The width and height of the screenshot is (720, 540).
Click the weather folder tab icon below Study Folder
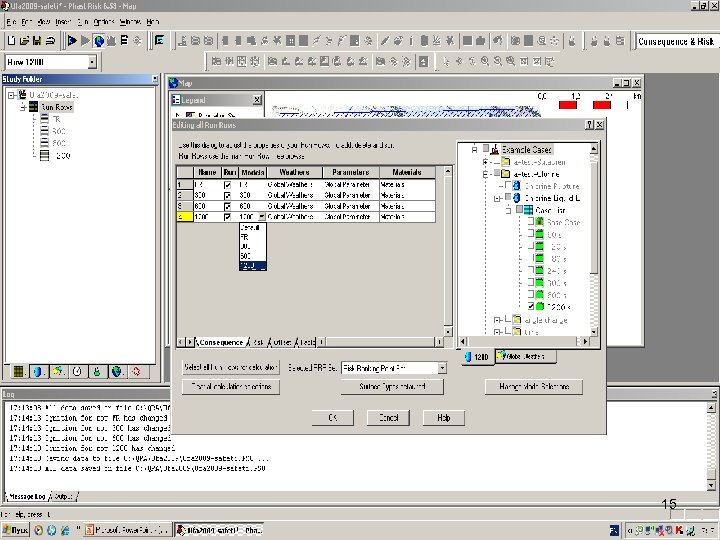57,371
